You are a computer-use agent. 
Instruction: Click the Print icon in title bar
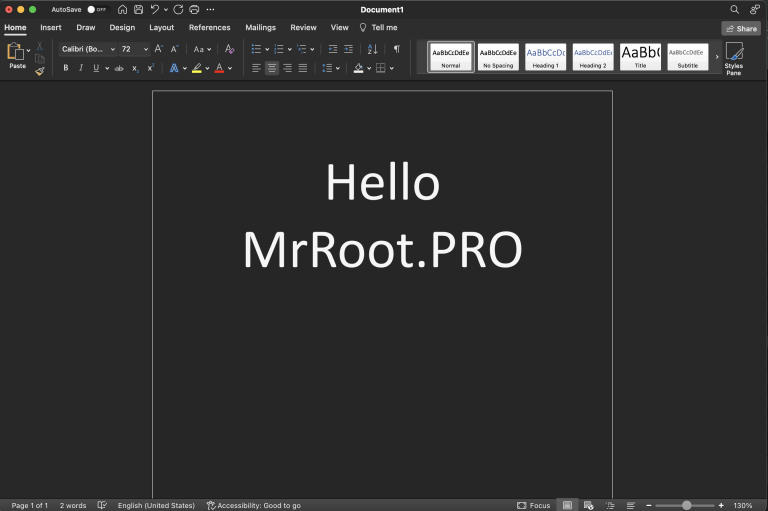tap(194, 9)
